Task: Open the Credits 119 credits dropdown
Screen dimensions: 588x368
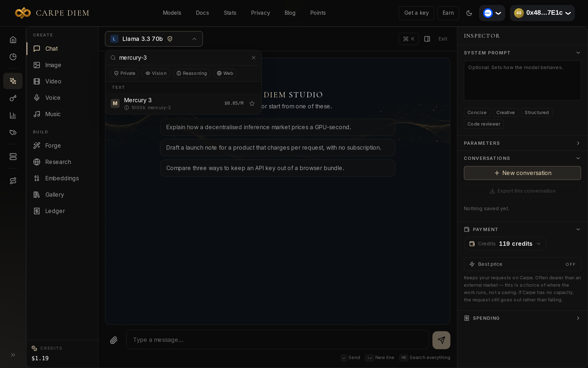Action: [505, 244]
